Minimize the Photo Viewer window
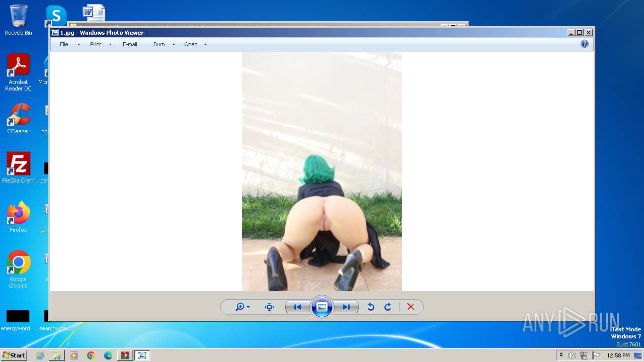Screen dimensions: 644x362 (571, 33)
